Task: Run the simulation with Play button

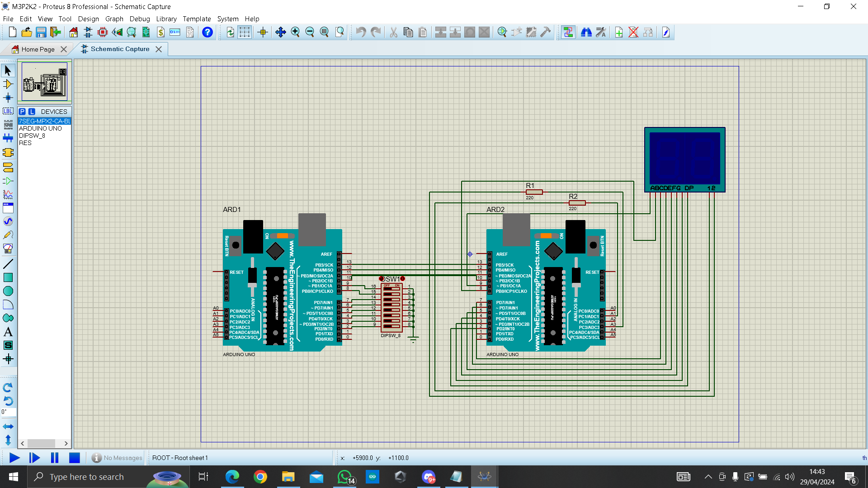Action: tap(14, 458)
